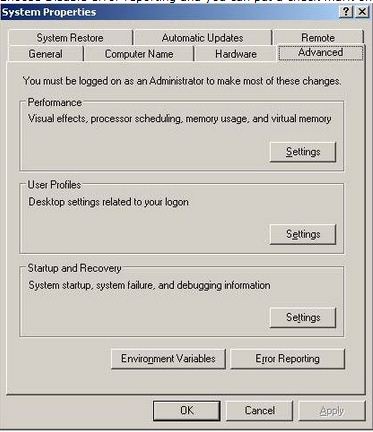Open the Computer Name tab

[139, 54]
